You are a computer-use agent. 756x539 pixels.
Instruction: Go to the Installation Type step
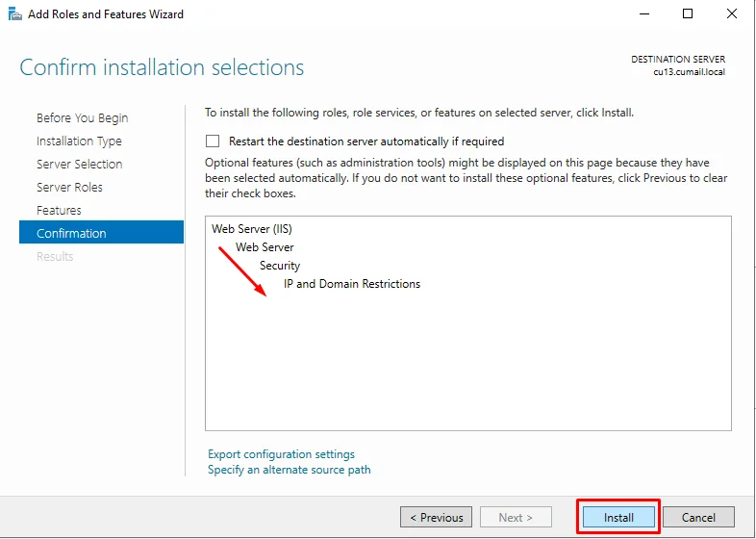79,141
